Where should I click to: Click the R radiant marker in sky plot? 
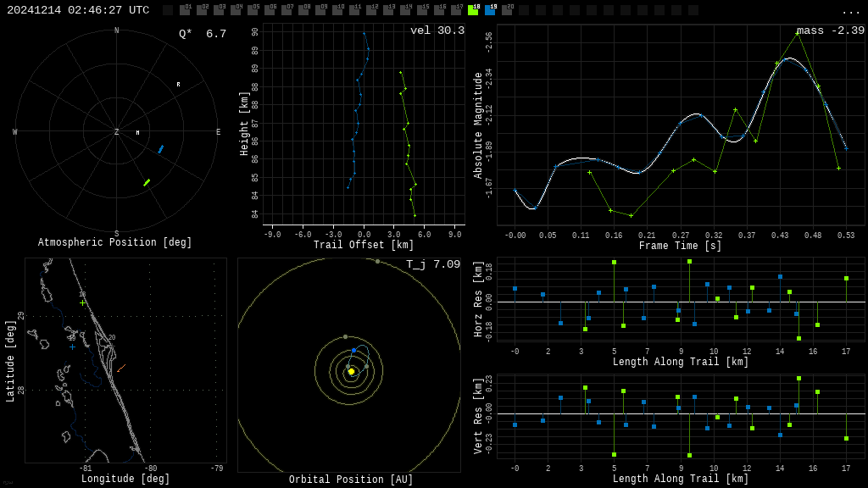[x=178, y=85]
